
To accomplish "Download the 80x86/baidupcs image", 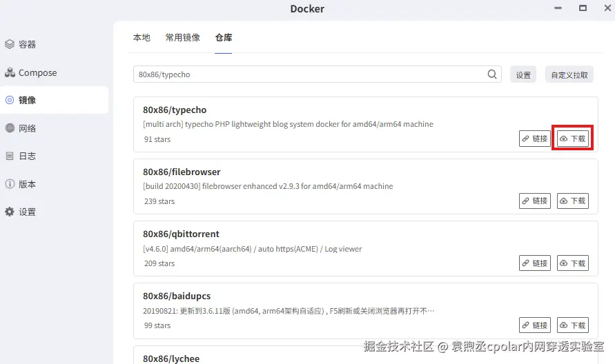I will point(573,325).
